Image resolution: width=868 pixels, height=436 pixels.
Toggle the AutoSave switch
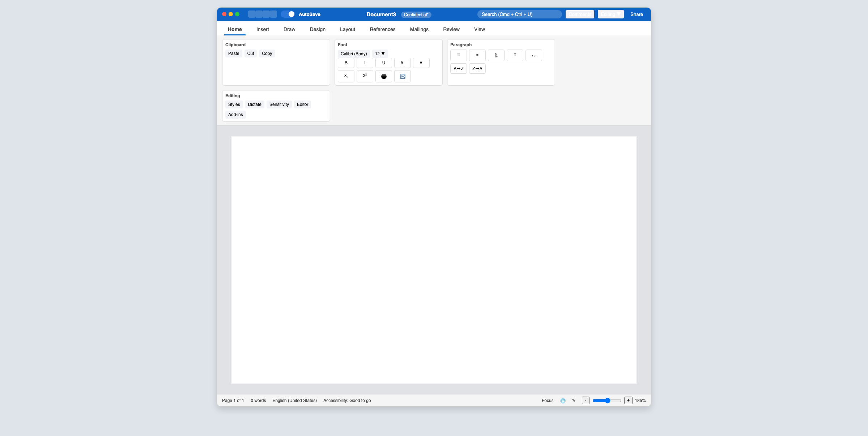point(288,14)
